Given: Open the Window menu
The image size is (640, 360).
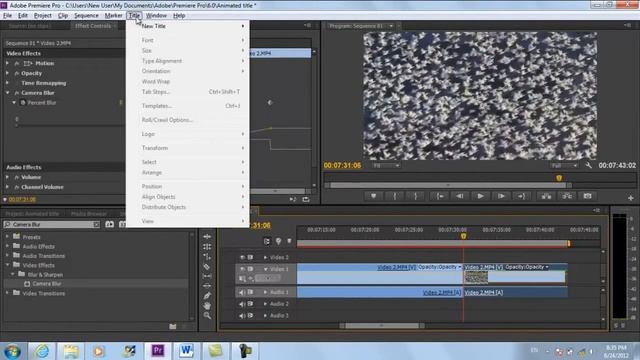Looking at the screenshot, I should (x=156, y=16).
